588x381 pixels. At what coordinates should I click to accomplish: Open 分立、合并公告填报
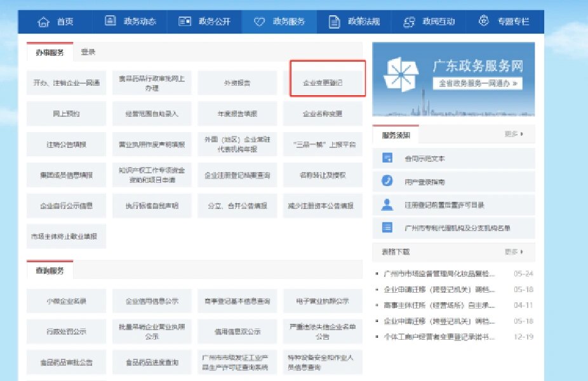click(x=237, y=206)
